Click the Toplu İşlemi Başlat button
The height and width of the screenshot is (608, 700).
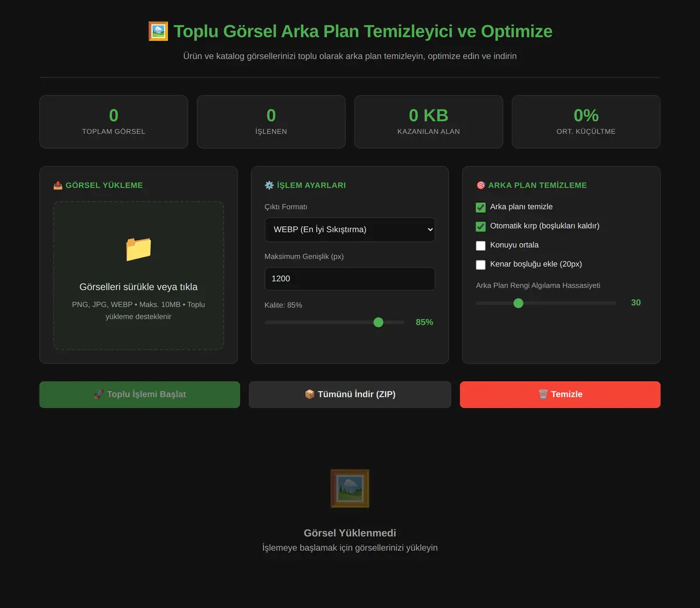pyautogui.click(x=139, y=395)
